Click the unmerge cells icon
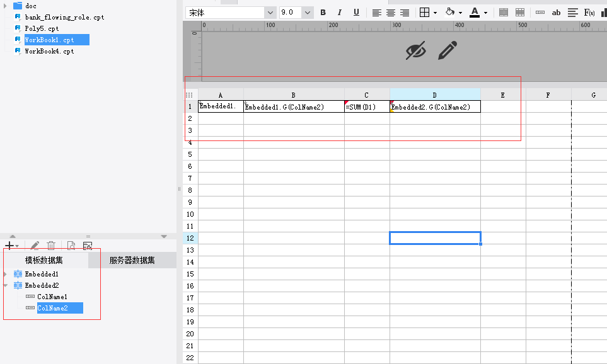Screen dimensions: 607x364 520,13
